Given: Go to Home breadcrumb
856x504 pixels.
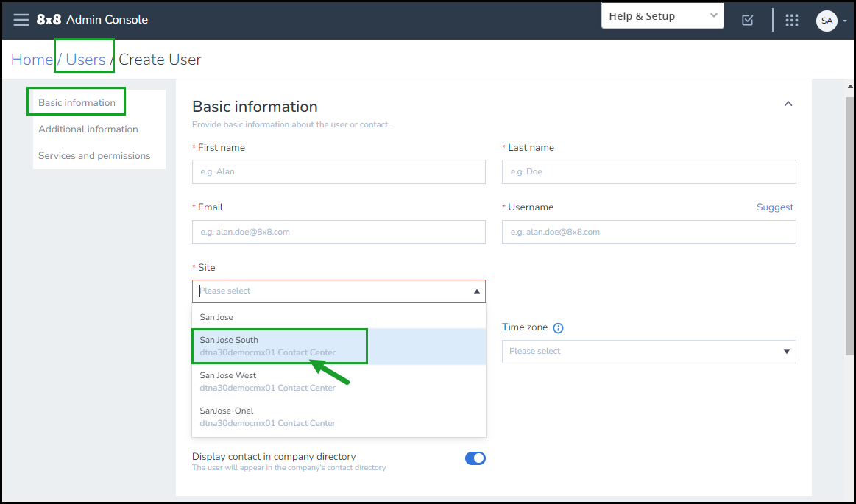Looking at the screenshot, I should point(32,60).
